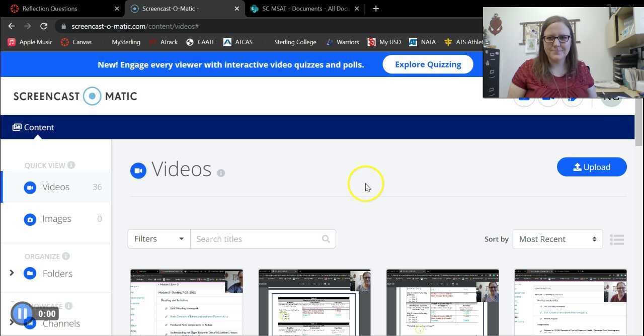Pause the screen recording
The image size is (644, 336).
[22, 313]
